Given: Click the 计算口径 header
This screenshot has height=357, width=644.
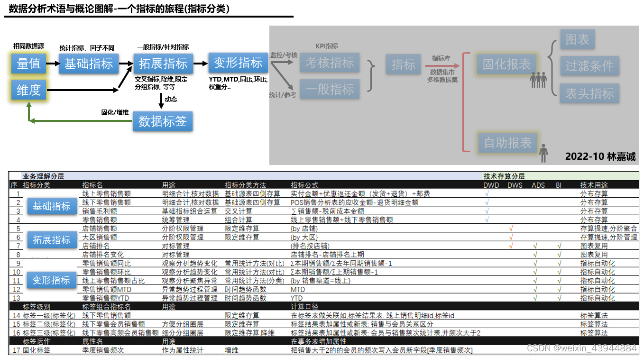Looking at the screenshot, I should pyautogui.click(x=304, y=307).
